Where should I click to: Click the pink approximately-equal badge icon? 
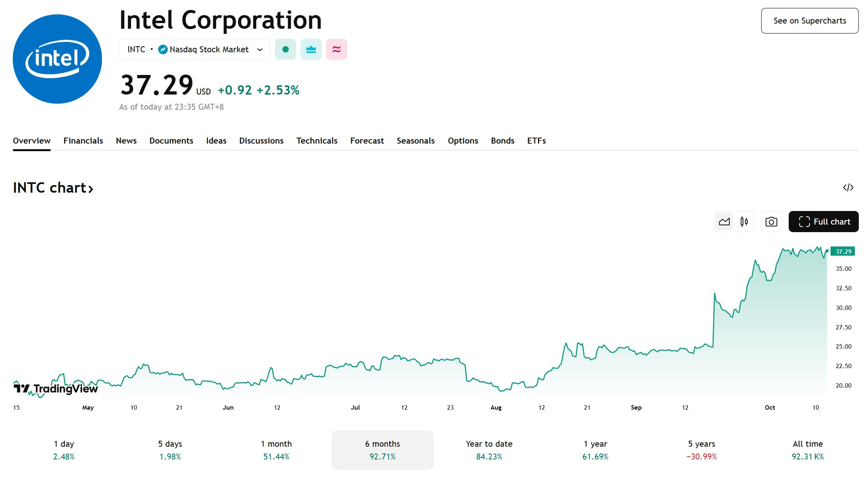tap(336, 49)
